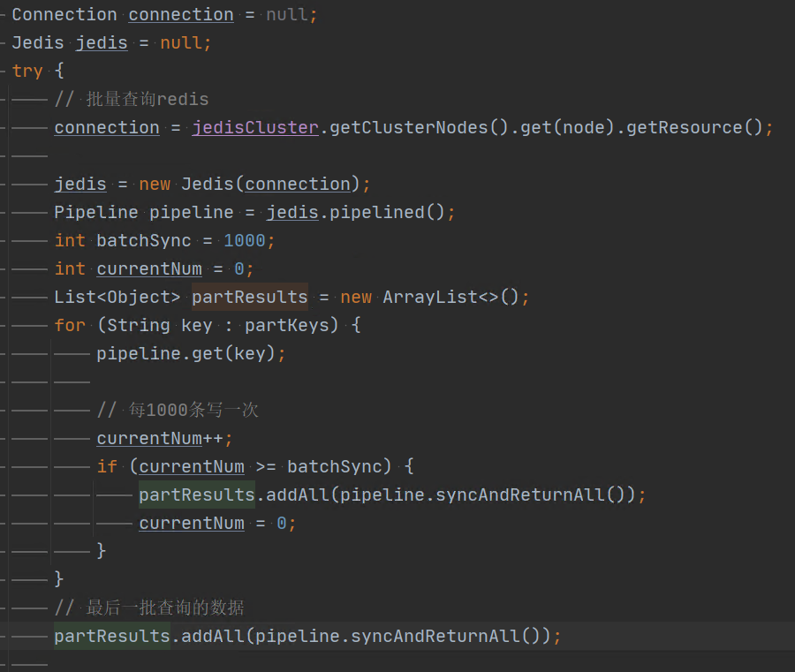Click the 'List<Object>' type declaration
This screenshot has width=795, height=672.
(117, 297)
